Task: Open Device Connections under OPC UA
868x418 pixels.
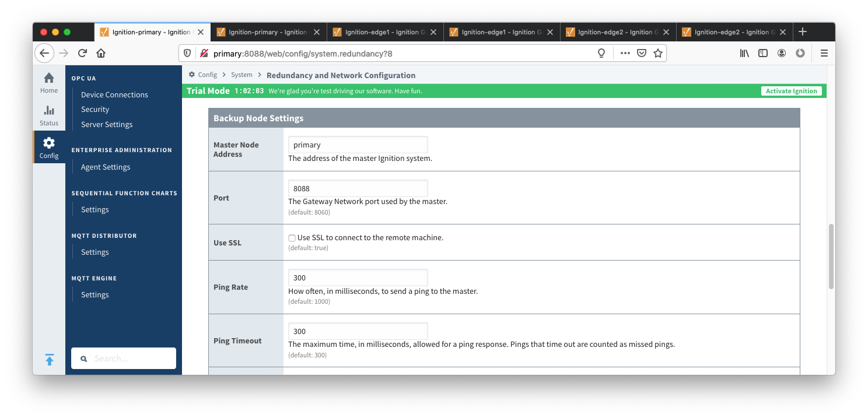Action: coord(114,94)
